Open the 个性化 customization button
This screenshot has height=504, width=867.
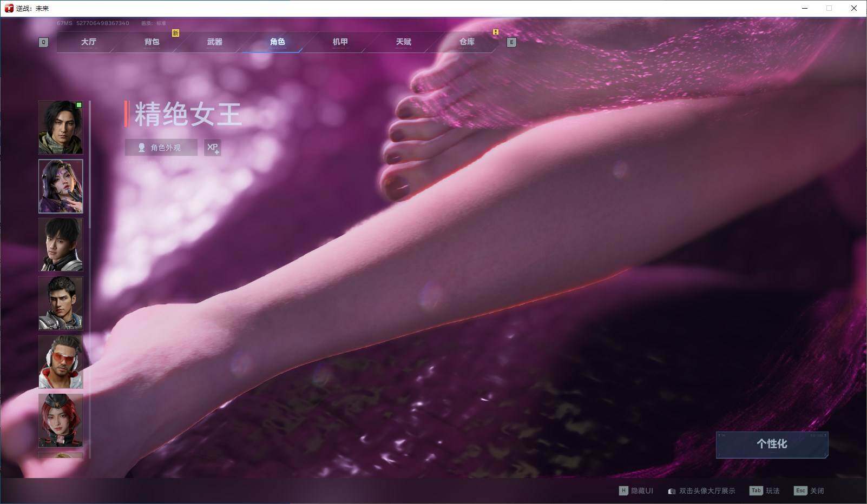(x=772, y=444)
